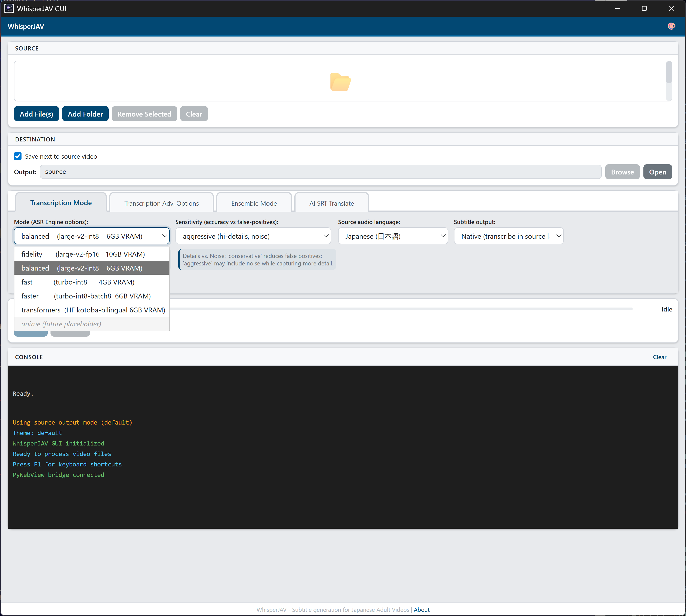Click the Browse button for output
This screenshot has height=616, width=686.
(622, 172)
